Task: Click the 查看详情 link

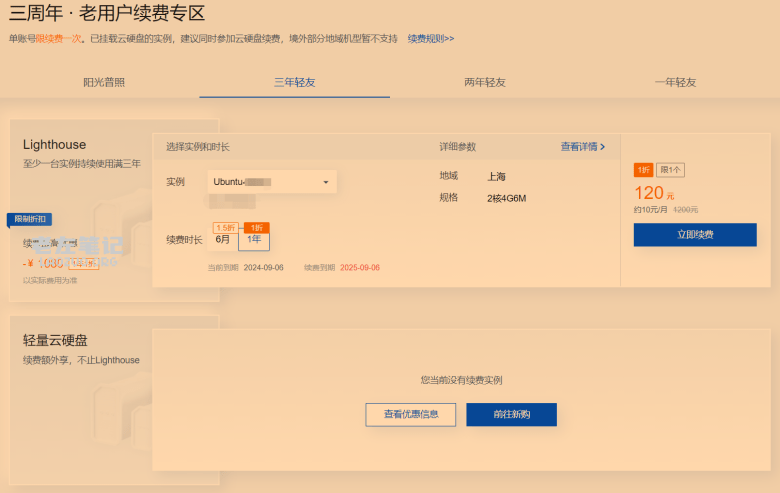Action: pyautogui.click(x=579, y=146)
